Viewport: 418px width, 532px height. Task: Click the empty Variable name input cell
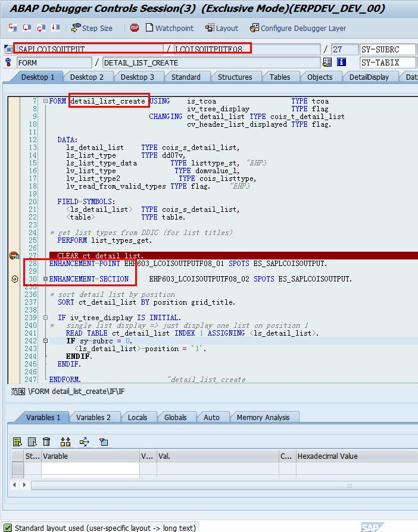click(x=91, y=468)
